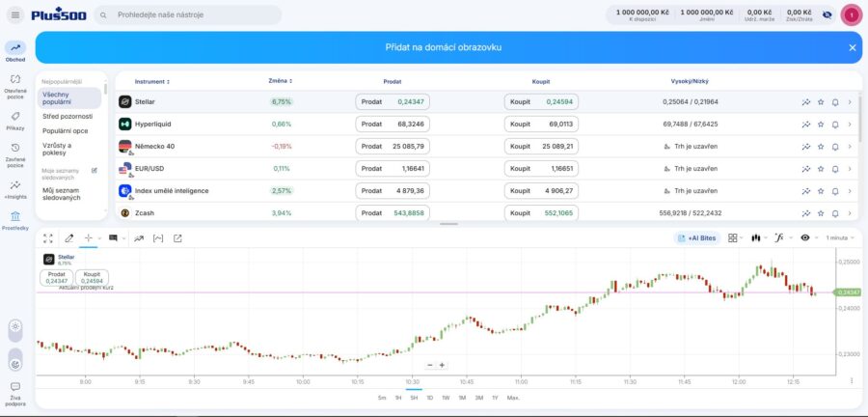The image size is (868, 417).
Task: Open +Insights in the sidebar
Action: pyautogui.click(x=14, y=189)
